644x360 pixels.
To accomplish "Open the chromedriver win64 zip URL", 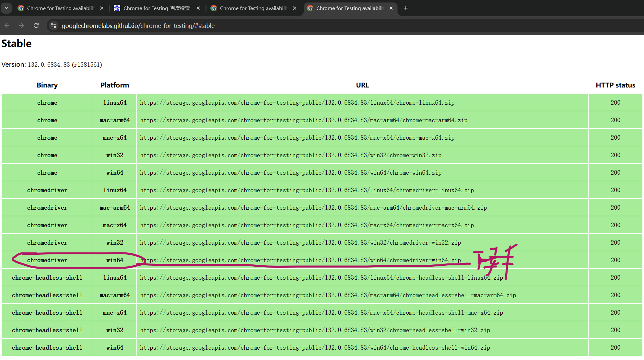I will pos(300,260).
